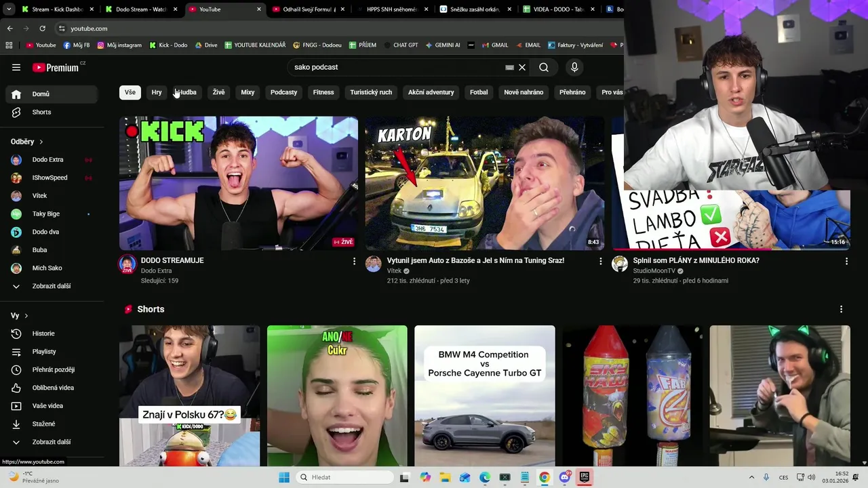The width and height of the screenshot is (868, 488).
Task: Expand Zobrazit další under subscriptions
Action: coord(52,286)
